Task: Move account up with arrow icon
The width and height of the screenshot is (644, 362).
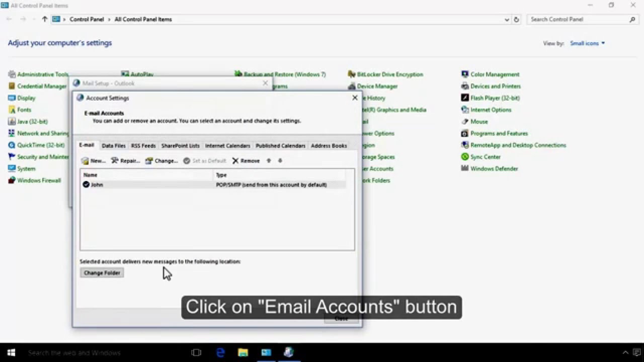Action: (x=269, y=161)
